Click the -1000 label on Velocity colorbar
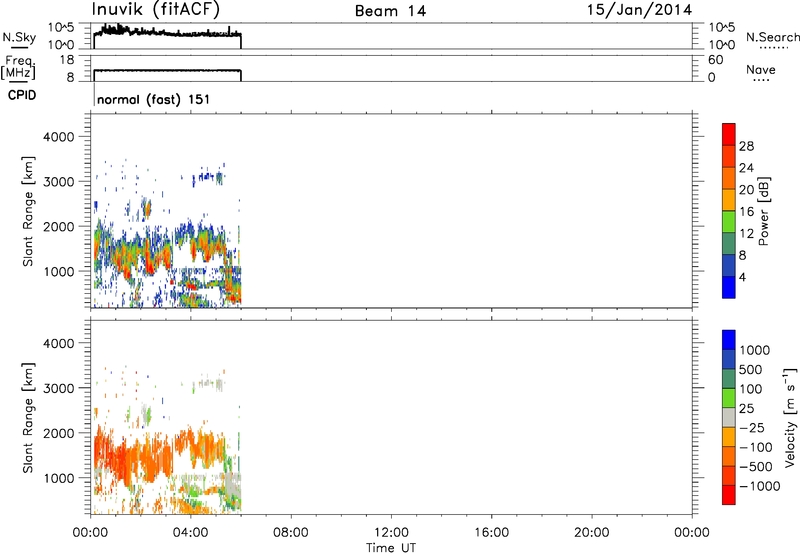The height and width of the screenshot is (554, 800). pos(760,486)
